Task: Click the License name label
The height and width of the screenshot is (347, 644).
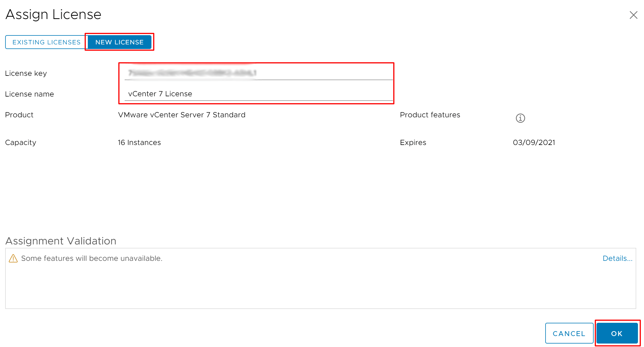Action: tap(29, 94)
